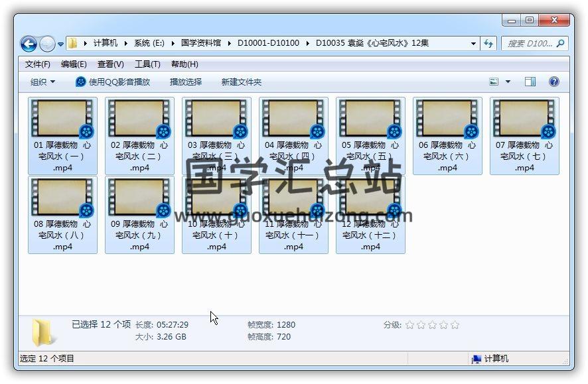The width and height of the screenshot is (588, 384).
Task: Select 国学资料馆 in the address breadcrumb
Action: pos(201,43)
